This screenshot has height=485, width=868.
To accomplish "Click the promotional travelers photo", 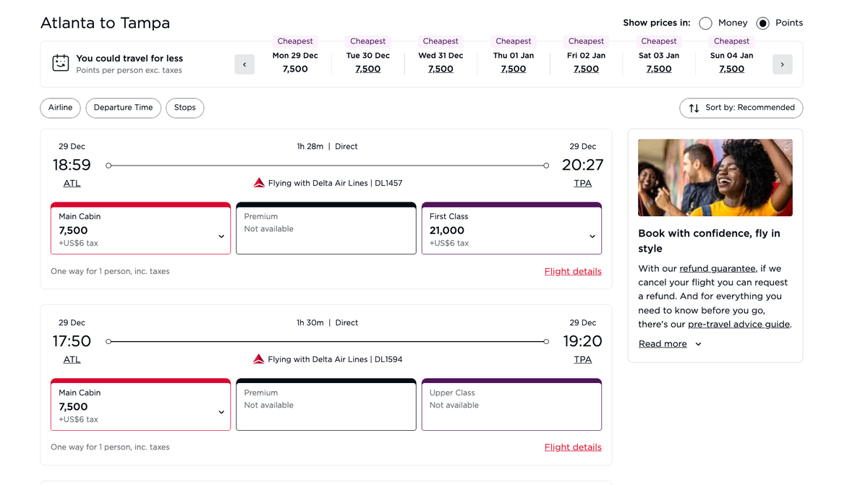I will 715,178.
